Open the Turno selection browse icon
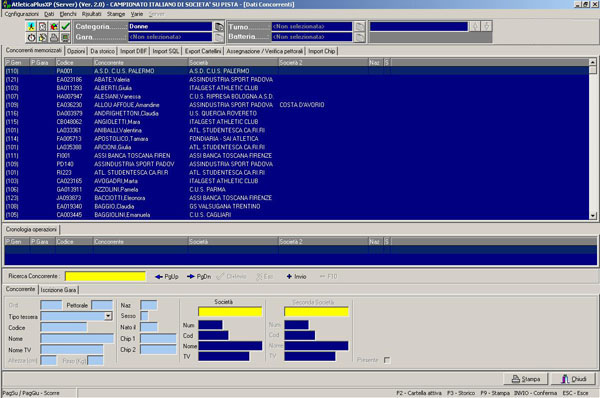The height and width of the screenshot is (398, 600). point(359,26)
